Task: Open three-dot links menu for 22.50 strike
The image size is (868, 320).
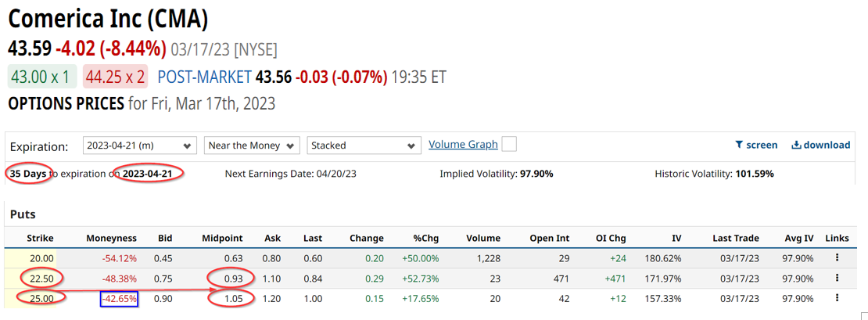Action: coord(837,278)
